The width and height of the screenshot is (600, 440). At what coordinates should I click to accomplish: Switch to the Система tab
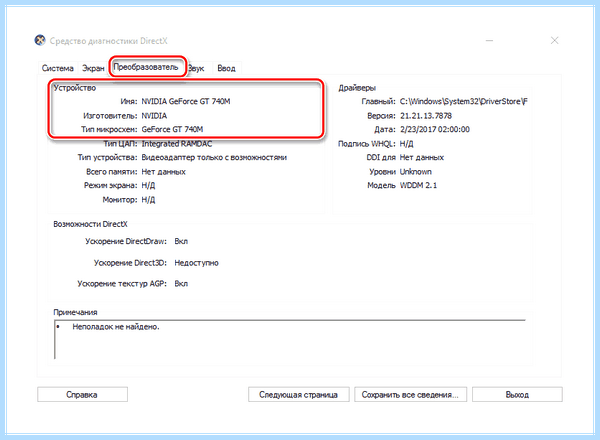[x=57, y=68]
